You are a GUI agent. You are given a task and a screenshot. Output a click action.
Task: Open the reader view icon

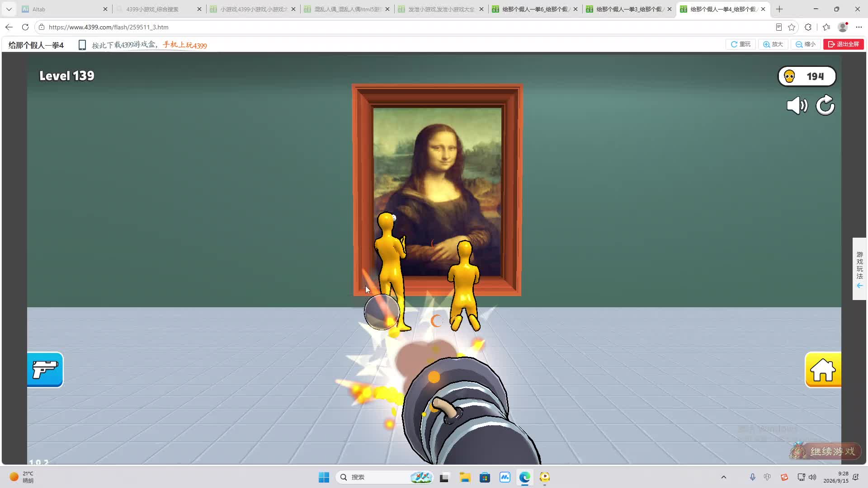coord(778,27)
